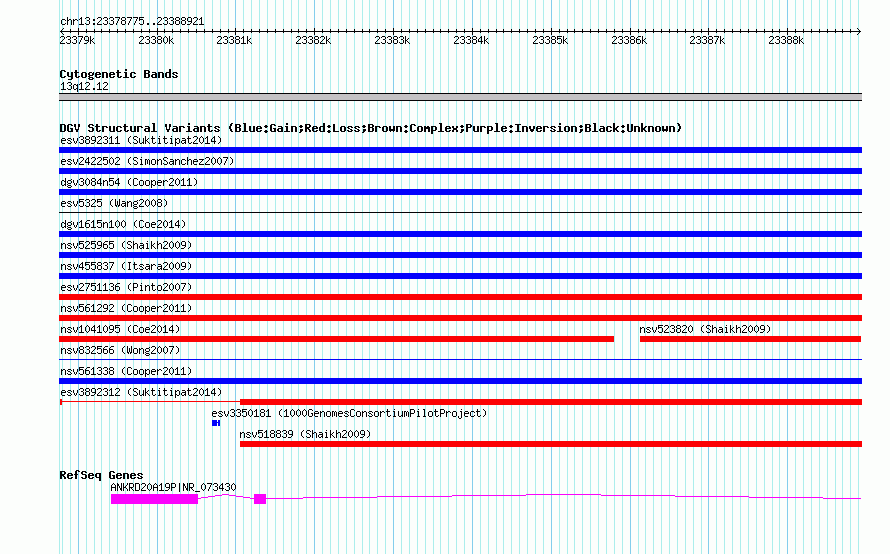This screenshot has width=890, height=554.
Task: Click the 13q12.12 grey band bar
Action: [460, 97]
